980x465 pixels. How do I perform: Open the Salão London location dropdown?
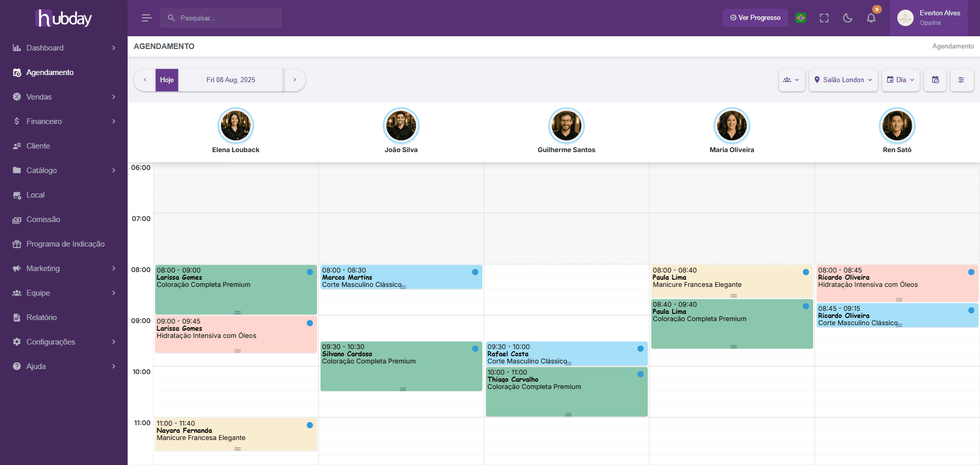(x=843, y=80)
